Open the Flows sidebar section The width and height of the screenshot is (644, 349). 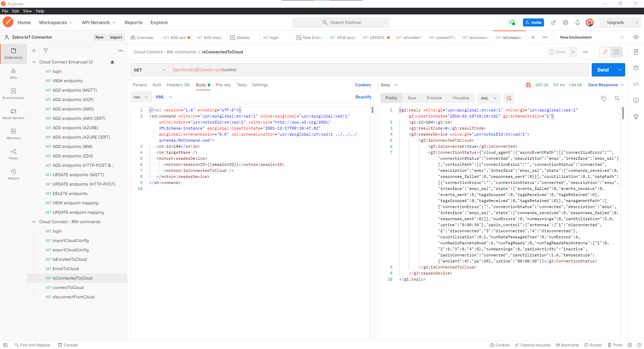(x=13, y=154)
